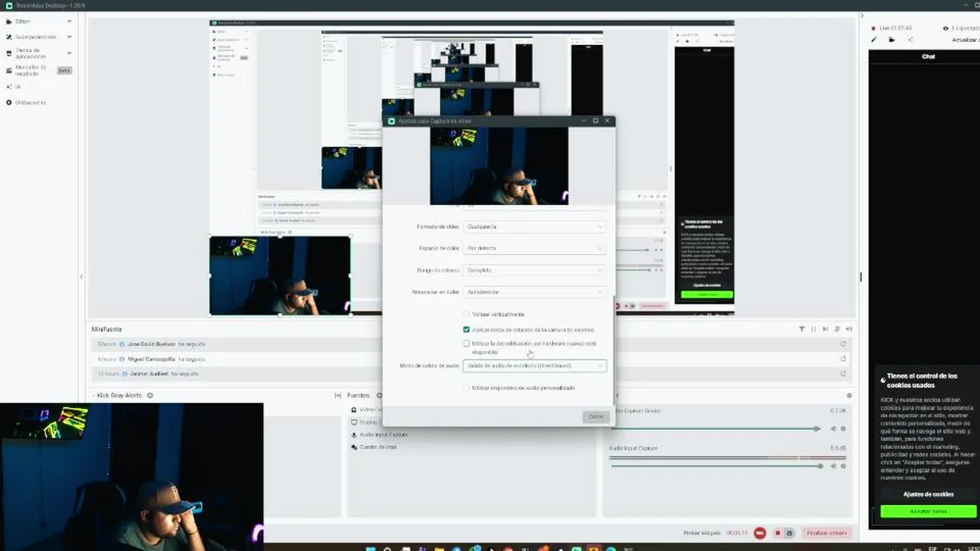This screenshot has height=551, width=980.
Task: Open the Minifuente filter icon
Action: point(802,329)
